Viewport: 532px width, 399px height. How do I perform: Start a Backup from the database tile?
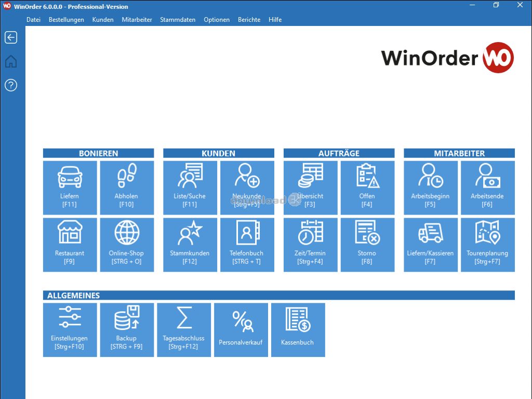pos(127,330)
